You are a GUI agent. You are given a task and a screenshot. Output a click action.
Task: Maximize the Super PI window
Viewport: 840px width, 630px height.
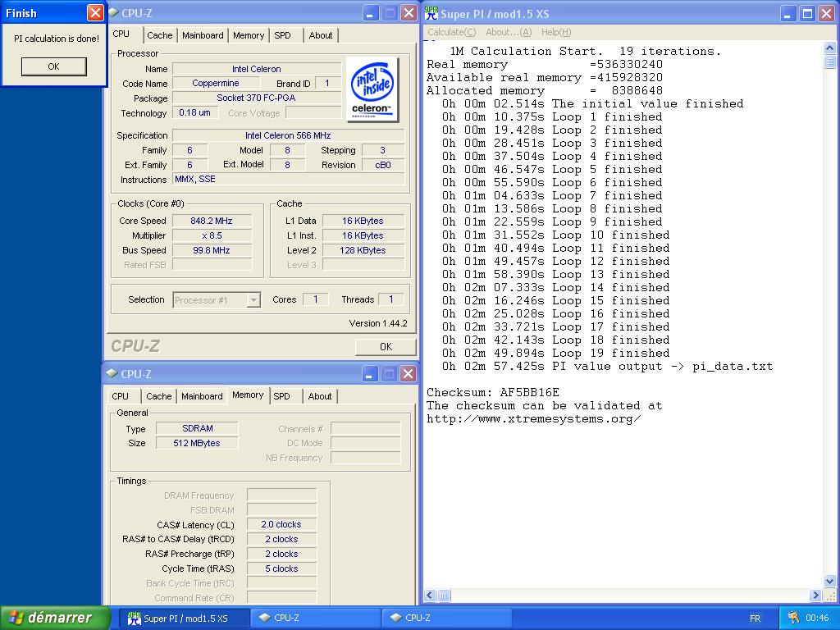(807, 14)
